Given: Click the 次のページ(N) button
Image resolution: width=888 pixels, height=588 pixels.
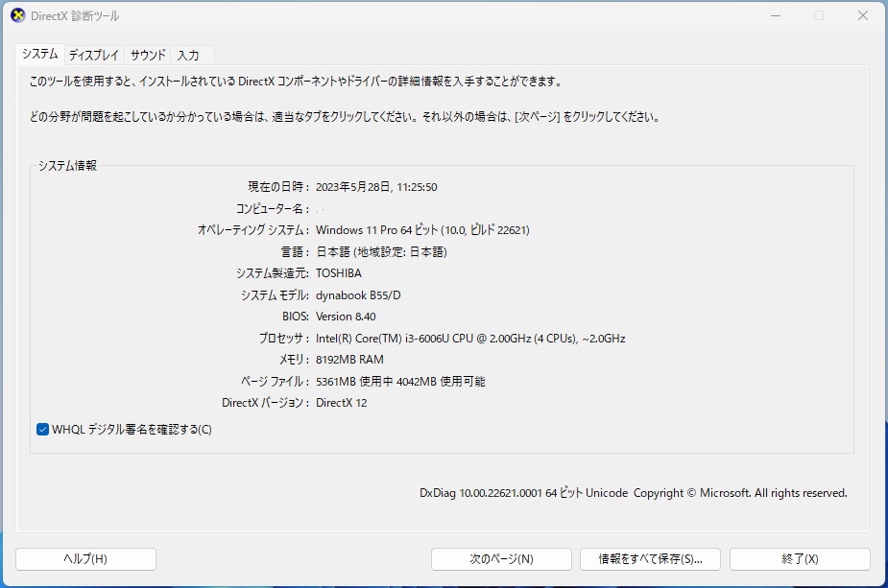Looking at the screenshot, I should (x=501, y=559).
